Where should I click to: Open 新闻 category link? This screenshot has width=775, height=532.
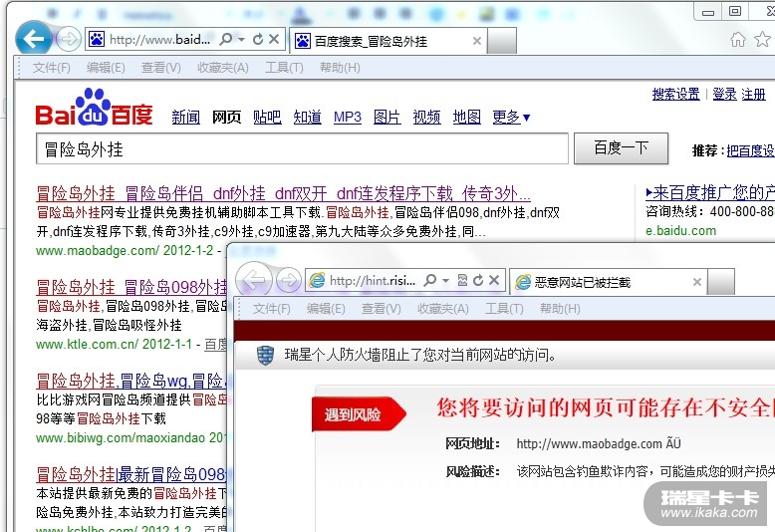coord(186,118)
